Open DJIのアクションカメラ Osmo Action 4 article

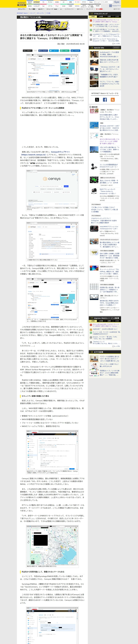[108, 191]
